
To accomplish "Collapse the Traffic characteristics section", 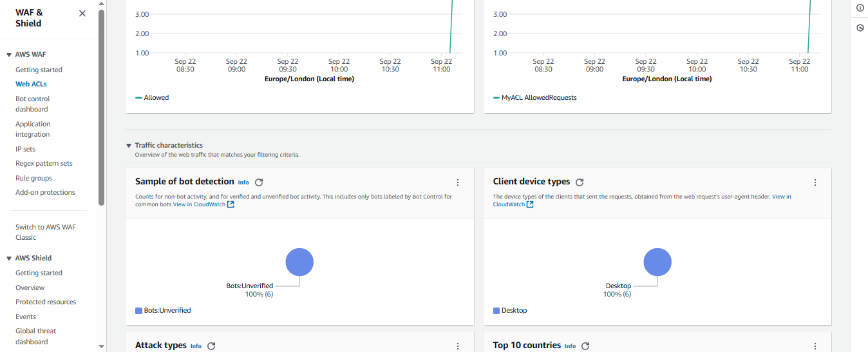I will pos(129,146).
